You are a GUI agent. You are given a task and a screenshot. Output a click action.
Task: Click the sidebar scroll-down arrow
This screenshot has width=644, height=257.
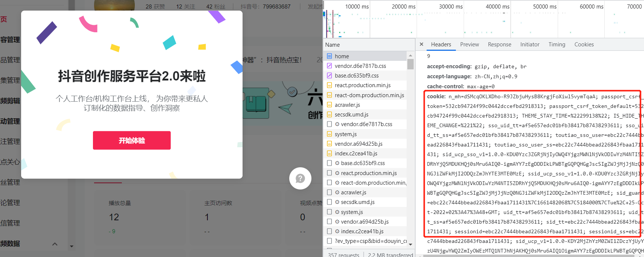pos(71,246)
